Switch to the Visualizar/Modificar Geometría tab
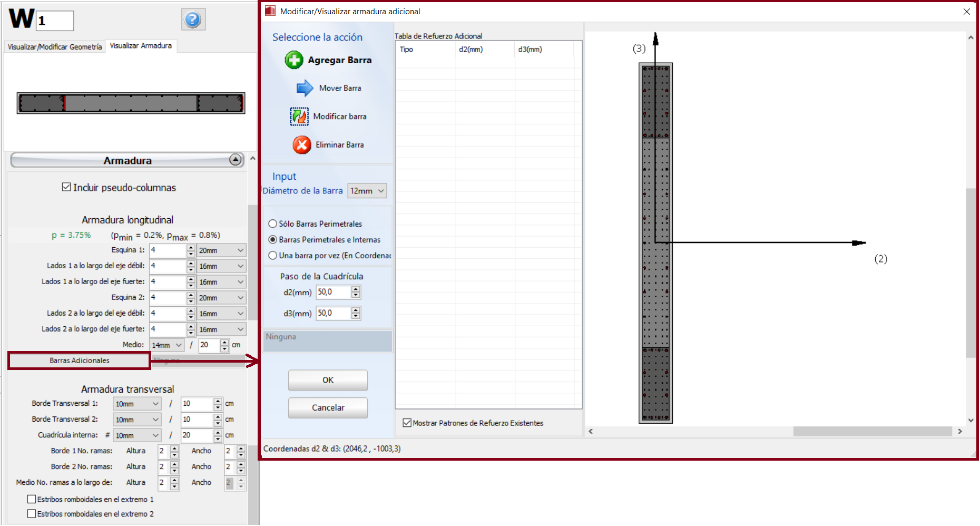 click(x=55, y=47)
